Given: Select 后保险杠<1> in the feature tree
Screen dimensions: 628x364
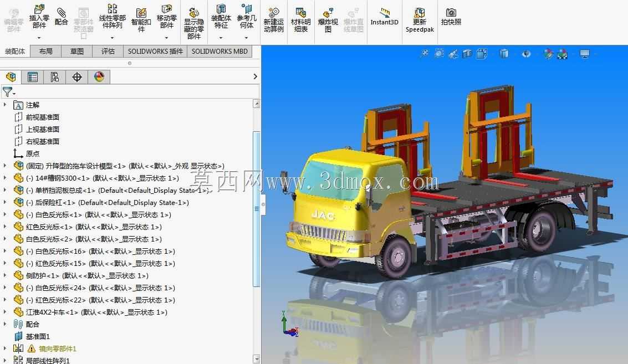Looking at the screenshot, I should 108,203.
